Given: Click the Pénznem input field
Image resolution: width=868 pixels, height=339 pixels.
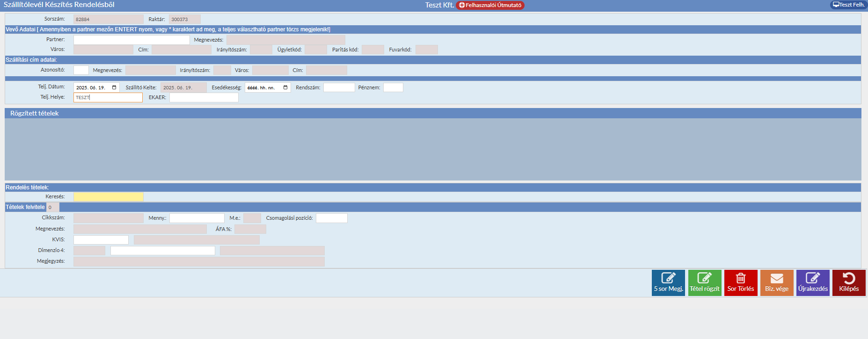Looking at the screenshot, I should [x=393, y=87].
